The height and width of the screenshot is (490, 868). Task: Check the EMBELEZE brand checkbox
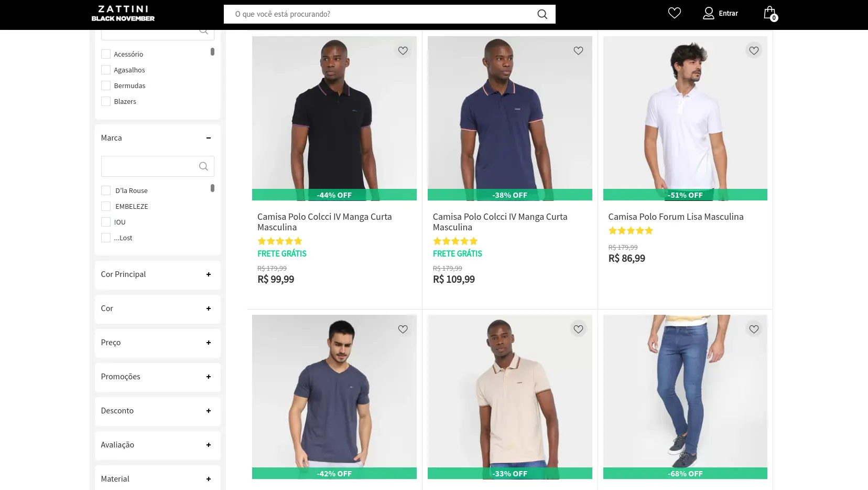pyautogui.click(x=105, y=206)
